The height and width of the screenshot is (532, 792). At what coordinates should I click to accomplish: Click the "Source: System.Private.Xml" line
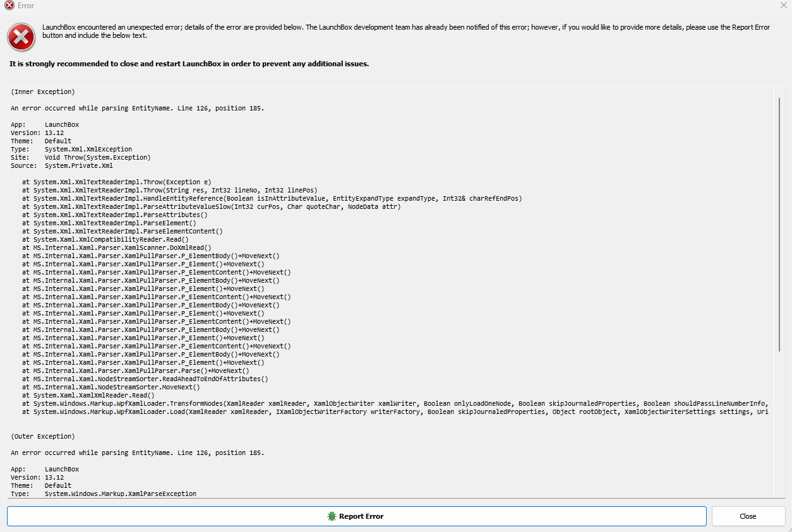tap(62, 166)
